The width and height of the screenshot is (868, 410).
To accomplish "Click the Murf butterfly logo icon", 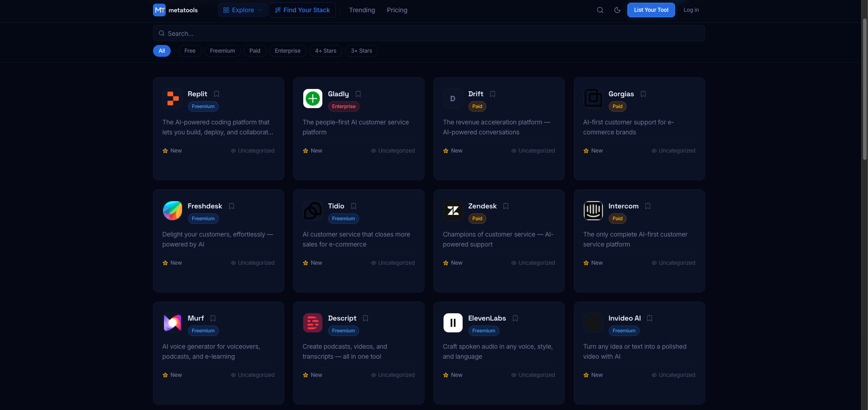I will 173,323.
